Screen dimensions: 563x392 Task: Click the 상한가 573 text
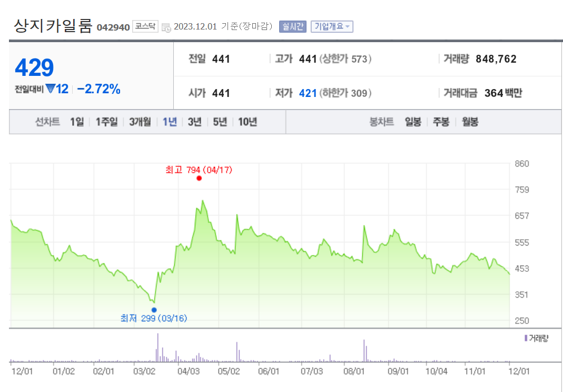pos(345,59)
